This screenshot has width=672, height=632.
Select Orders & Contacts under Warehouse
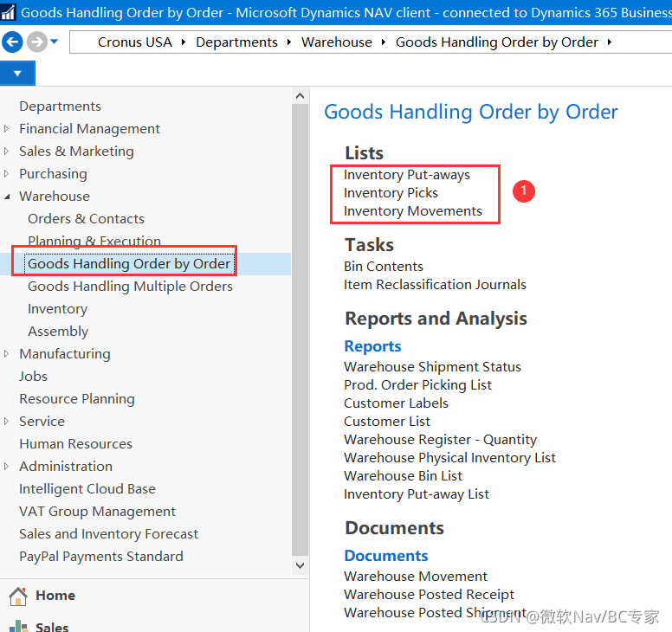tap(86, 218)
